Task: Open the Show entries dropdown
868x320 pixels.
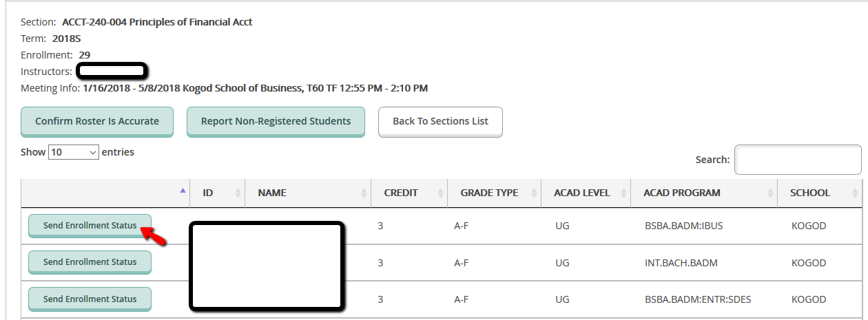Action: (x=74, y=152)
